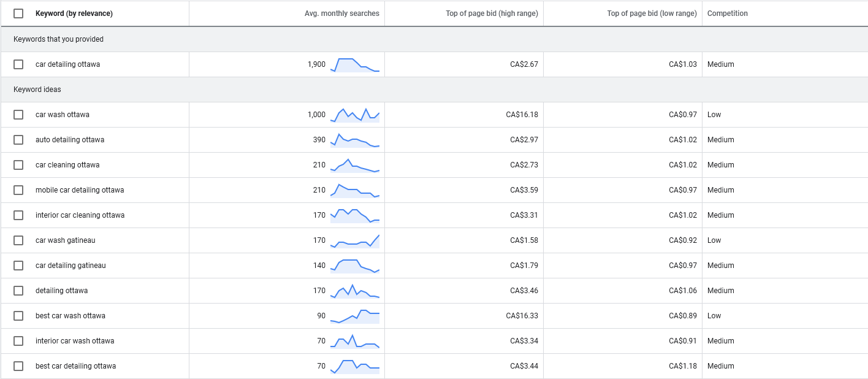Click the CA$16.33 high bid value

[x=522, y=316]
